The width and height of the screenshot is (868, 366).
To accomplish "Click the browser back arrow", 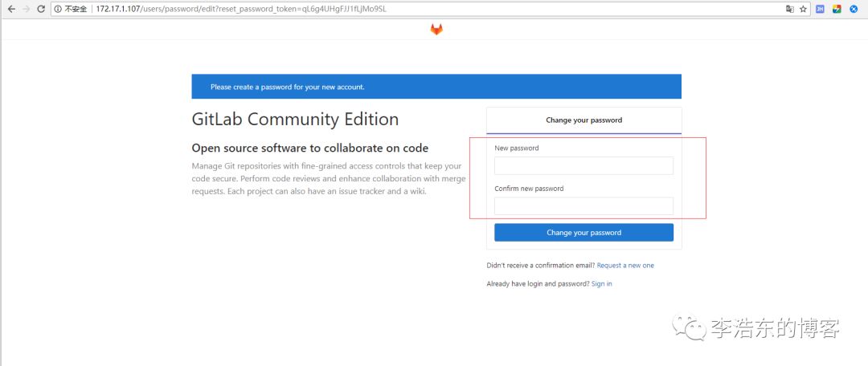I will pyautogui.click(x=11, y=10).
